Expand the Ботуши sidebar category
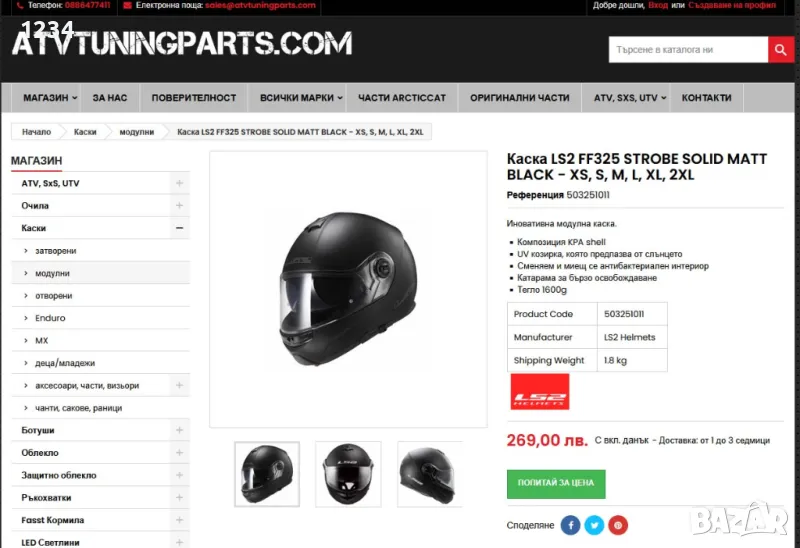This screenshot has width=800, height=548. (179, 430)
